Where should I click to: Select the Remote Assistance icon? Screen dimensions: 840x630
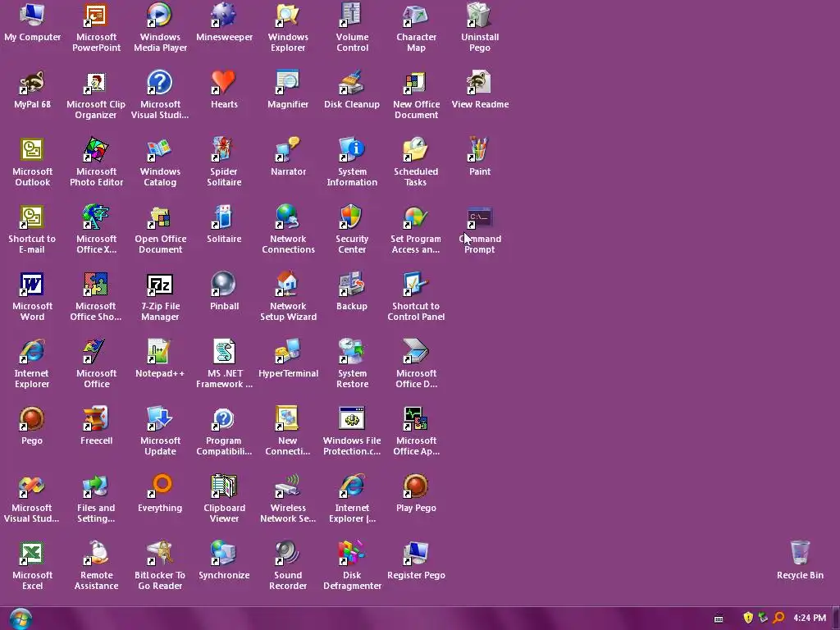point(96,554)
